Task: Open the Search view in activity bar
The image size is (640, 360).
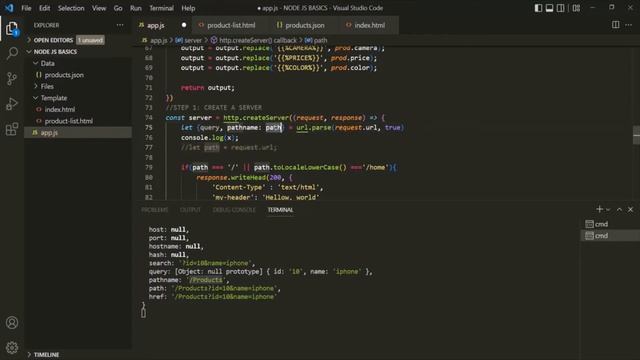Action: (12, 53)
